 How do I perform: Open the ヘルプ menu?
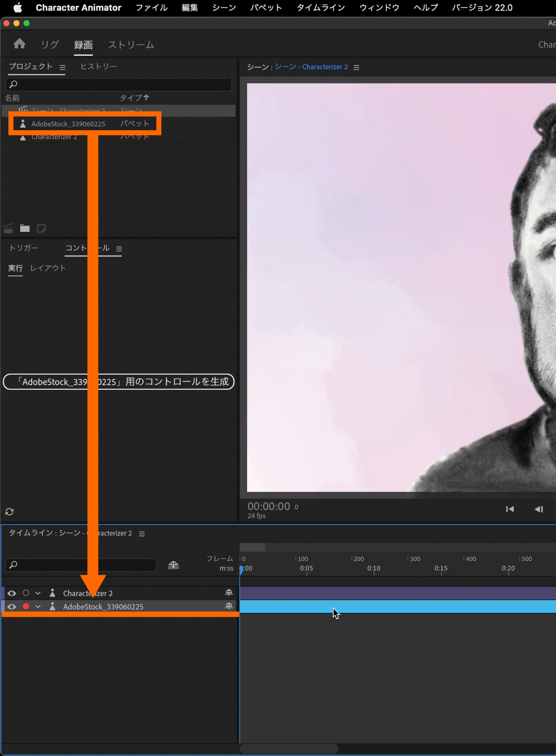(x=426, y=8)
